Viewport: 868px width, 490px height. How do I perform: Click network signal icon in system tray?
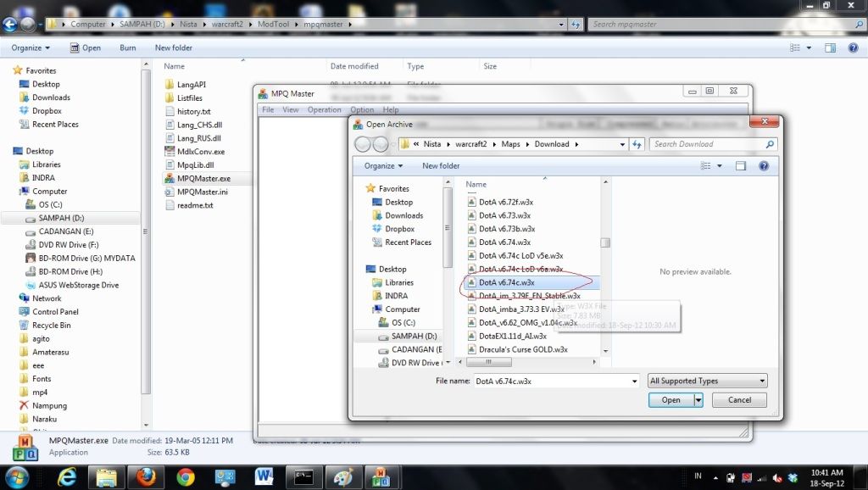(x=762, y=477)
